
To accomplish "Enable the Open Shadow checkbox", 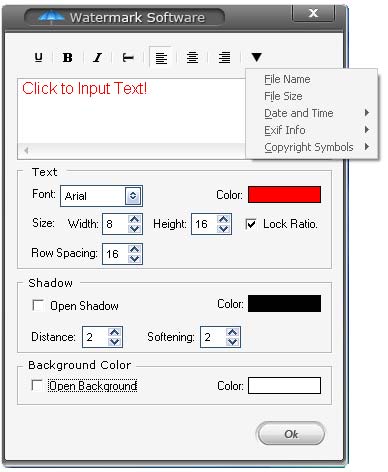I will (38, 305).
